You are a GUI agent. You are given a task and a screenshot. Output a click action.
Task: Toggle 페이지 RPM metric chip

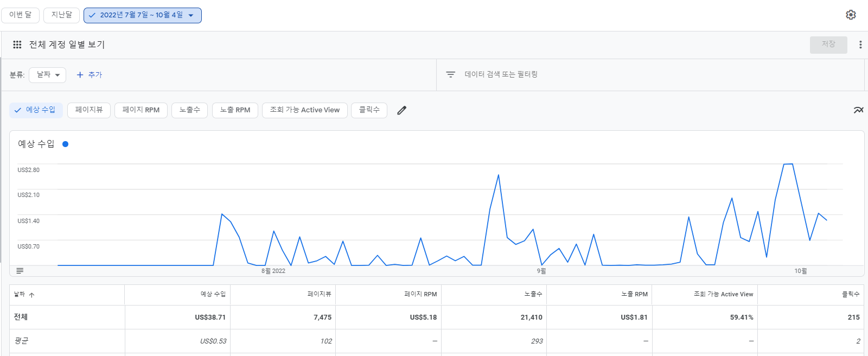(x=141, y=110)
